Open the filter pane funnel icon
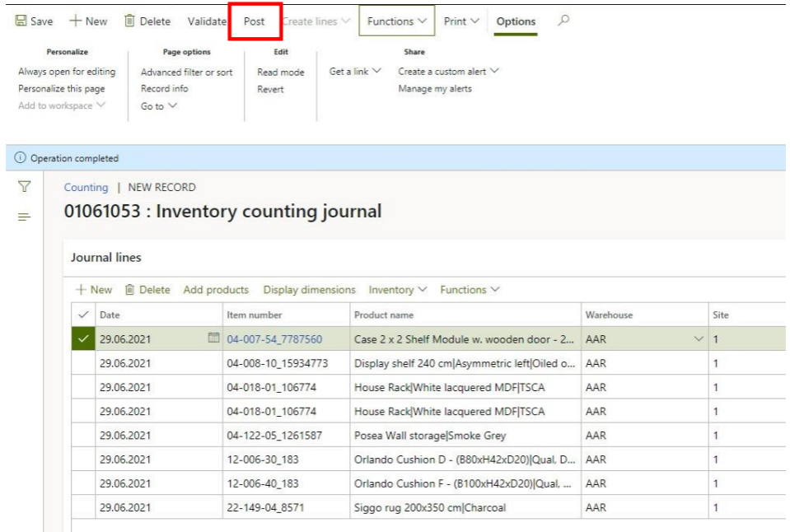 pyautogui.click(x=25, y=188)
